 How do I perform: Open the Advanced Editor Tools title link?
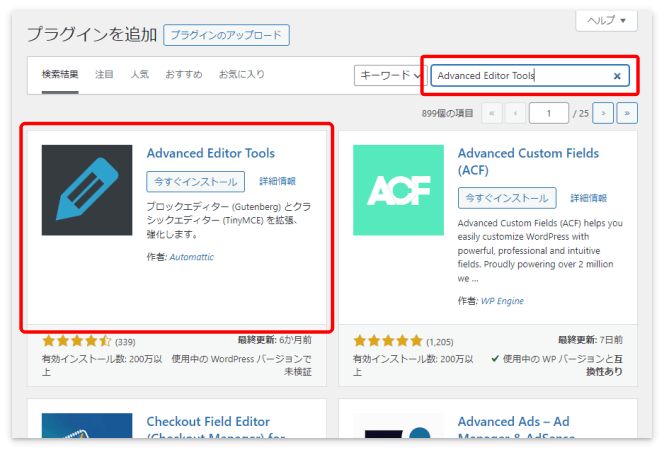click(210, 153)
